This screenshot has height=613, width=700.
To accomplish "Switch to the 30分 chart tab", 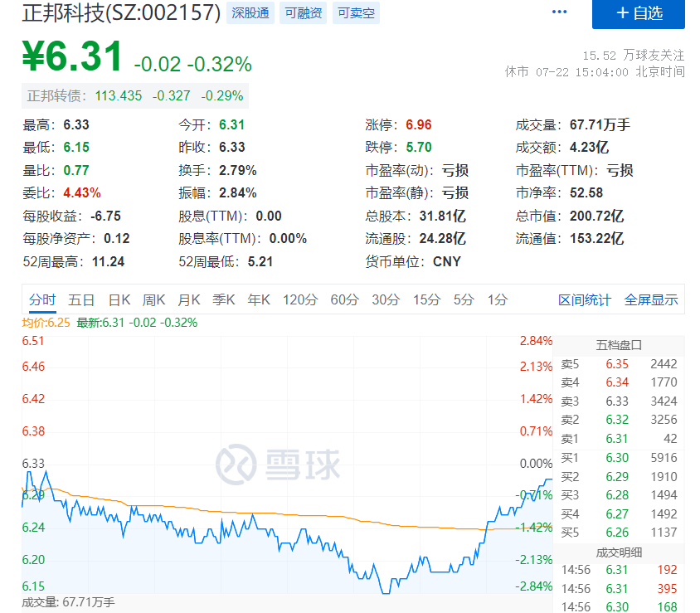I will coord(386,299).
